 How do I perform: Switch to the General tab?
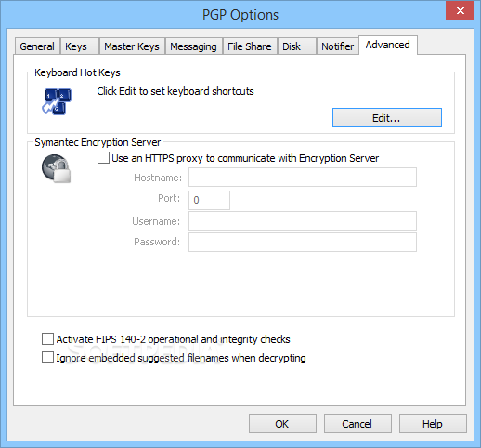37,46
